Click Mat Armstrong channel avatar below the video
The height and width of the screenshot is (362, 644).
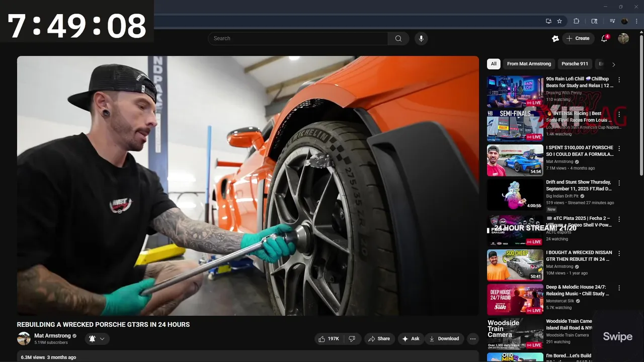point(24,339)
